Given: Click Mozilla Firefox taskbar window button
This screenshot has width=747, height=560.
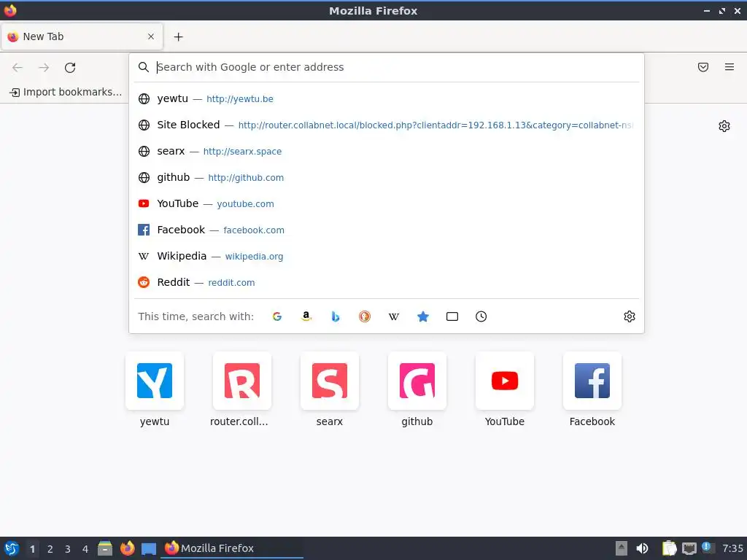Looking at the screenshot, I should [x=233, y=548].
